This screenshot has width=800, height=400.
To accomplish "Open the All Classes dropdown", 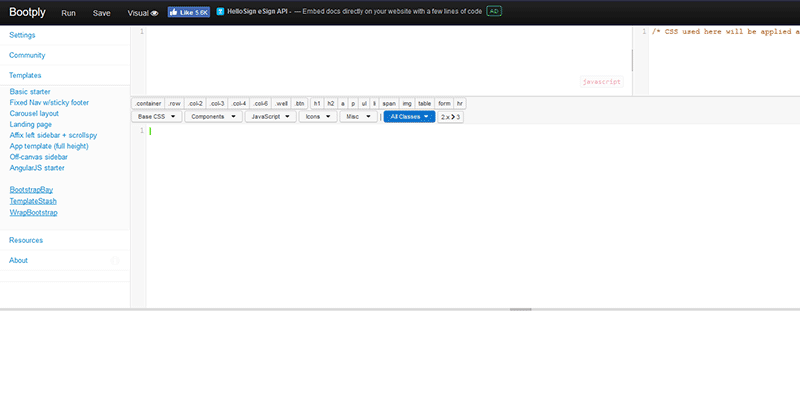I will (409, 117).
